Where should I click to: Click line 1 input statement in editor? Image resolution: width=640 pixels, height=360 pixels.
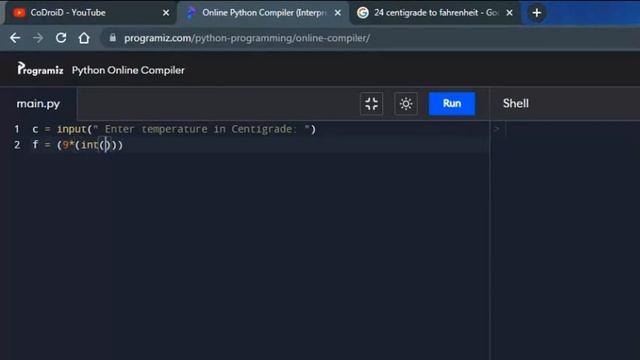[174, 129]
